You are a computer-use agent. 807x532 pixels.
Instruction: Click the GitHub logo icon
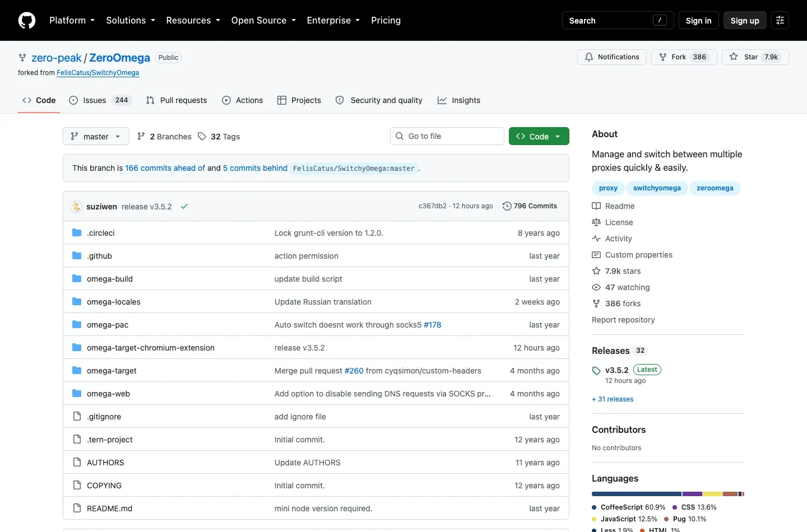pos(27,20)
